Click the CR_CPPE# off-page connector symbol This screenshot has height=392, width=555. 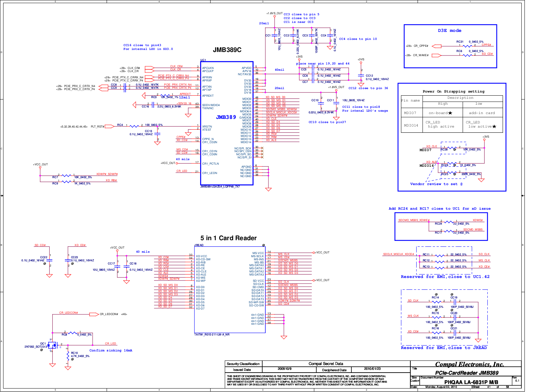coord(436,46)
